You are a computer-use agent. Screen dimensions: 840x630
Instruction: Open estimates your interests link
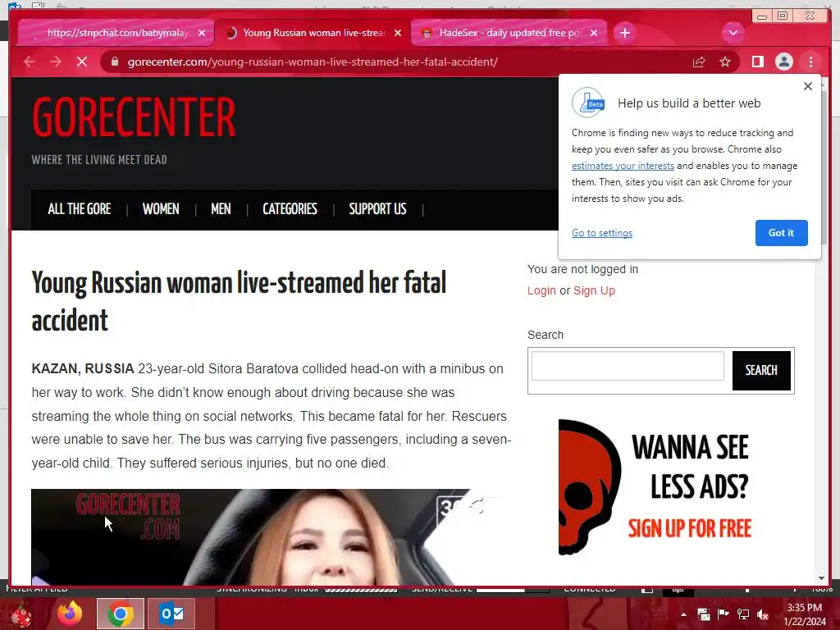pos(623,166)
